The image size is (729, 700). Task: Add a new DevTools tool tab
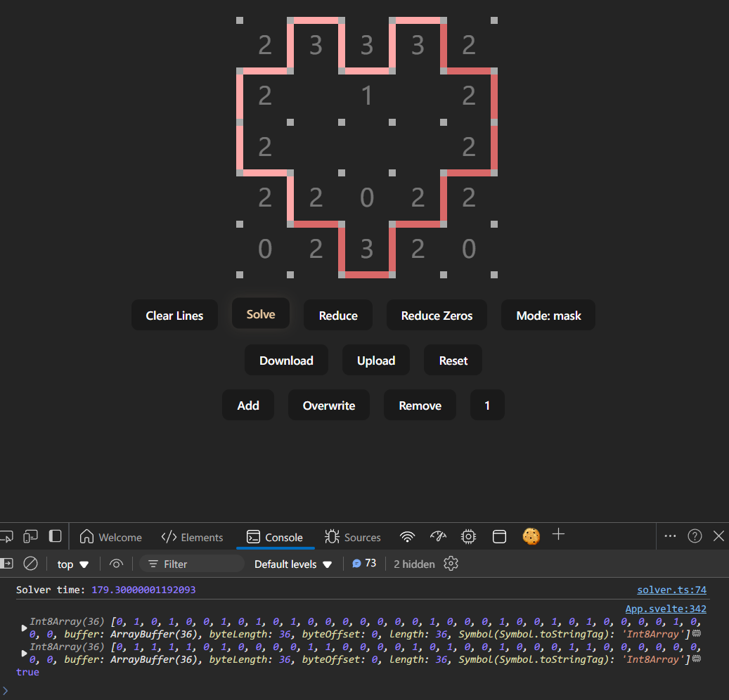click(558, 535)
